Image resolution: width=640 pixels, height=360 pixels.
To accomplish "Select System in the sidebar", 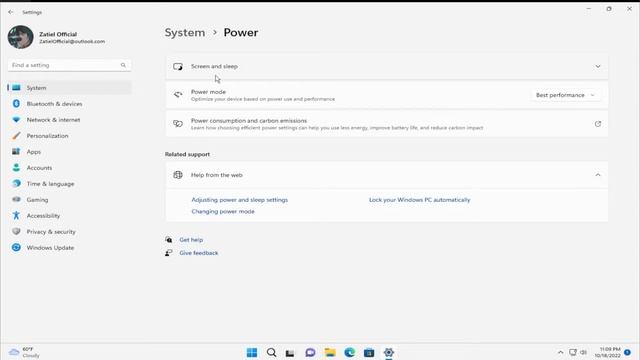I will point(69,88).
